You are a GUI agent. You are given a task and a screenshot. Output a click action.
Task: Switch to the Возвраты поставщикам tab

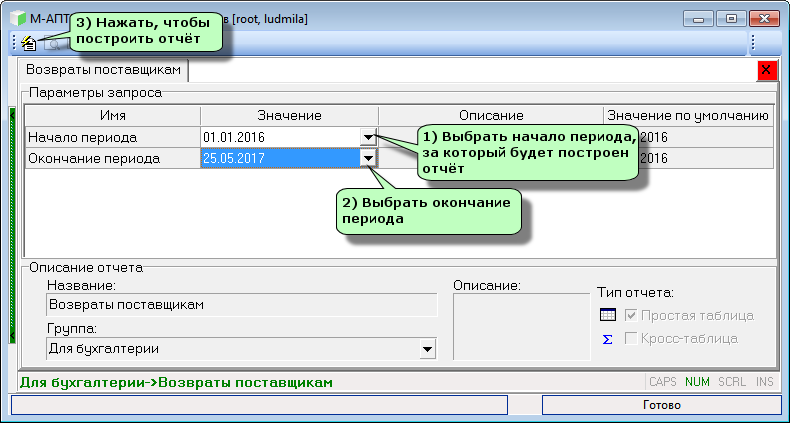[x=103, y=70]
